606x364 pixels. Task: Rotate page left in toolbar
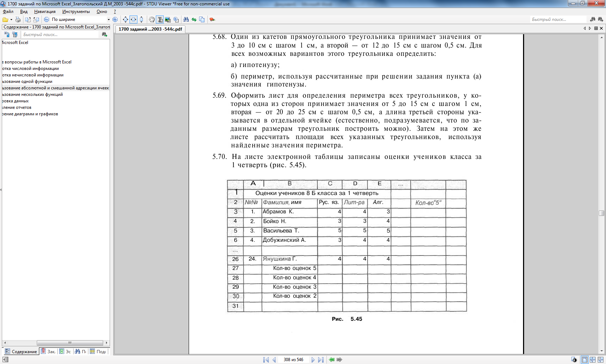pyautogui.click(x=28, y=19)
